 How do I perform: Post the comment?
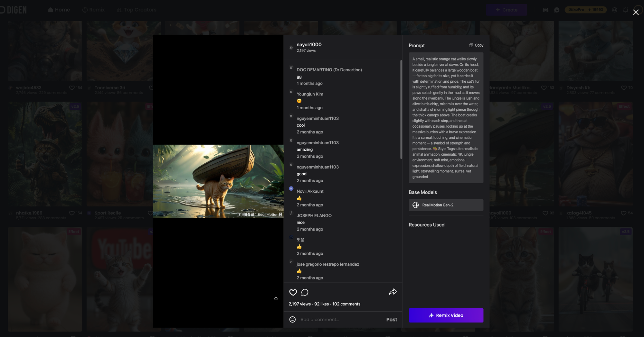392,319
